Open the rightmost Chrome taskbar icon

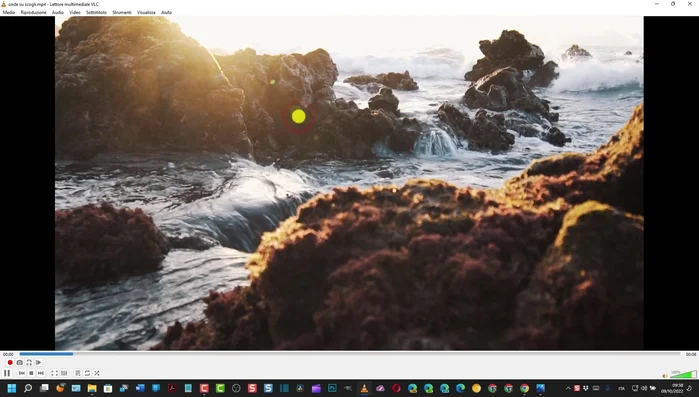[524, 389]
